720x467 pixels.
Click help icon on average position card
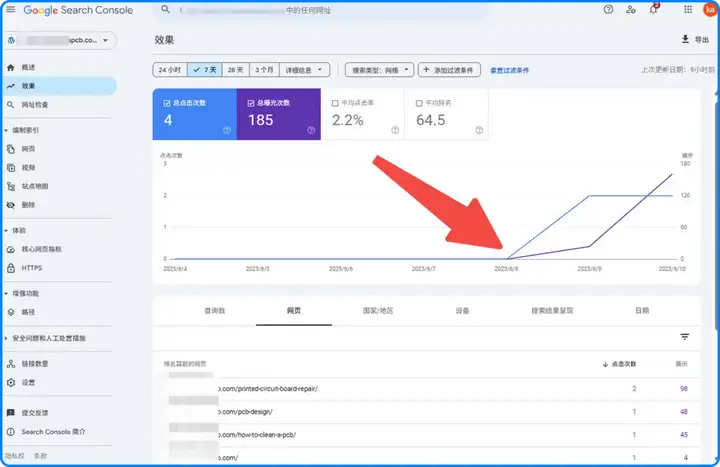click(x=479, y=130)
